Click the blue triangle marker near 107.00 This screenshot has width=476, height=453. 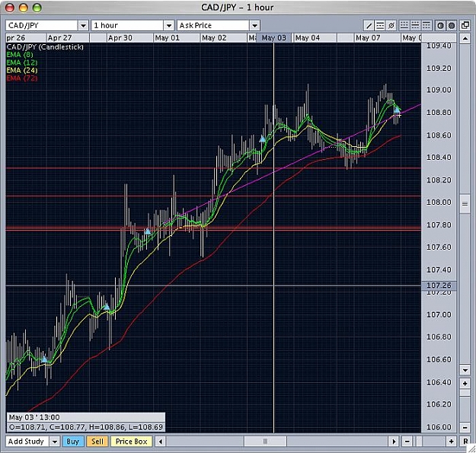[x=107, y=307]
